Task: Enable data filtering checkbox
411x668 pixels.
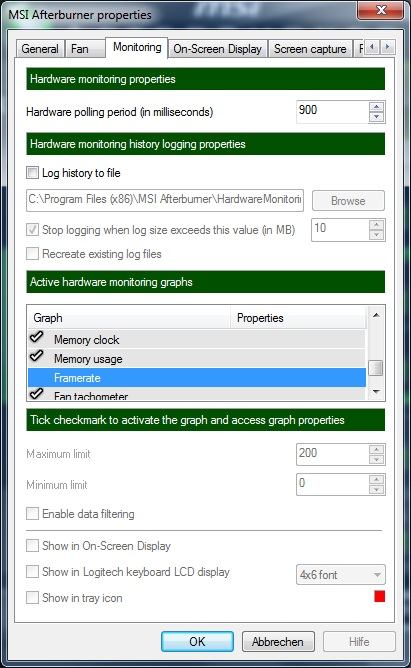Action: [x=32, y=513]
